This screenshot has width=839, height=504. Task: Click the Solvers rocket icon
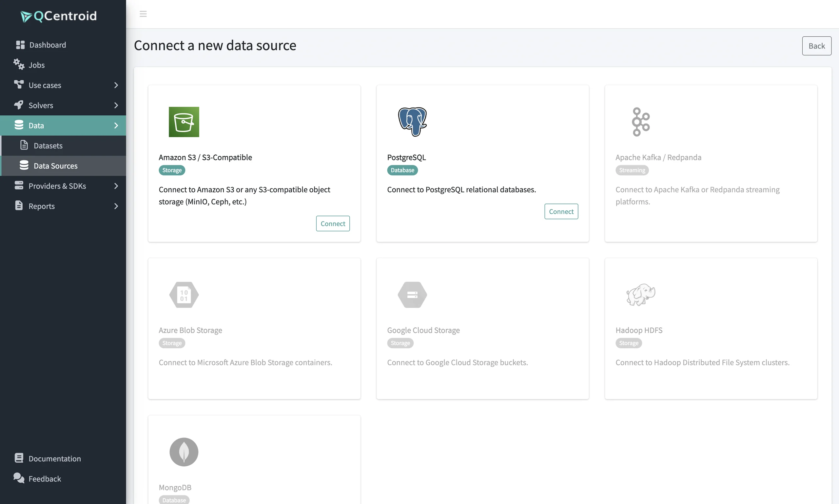click(19, 105)
